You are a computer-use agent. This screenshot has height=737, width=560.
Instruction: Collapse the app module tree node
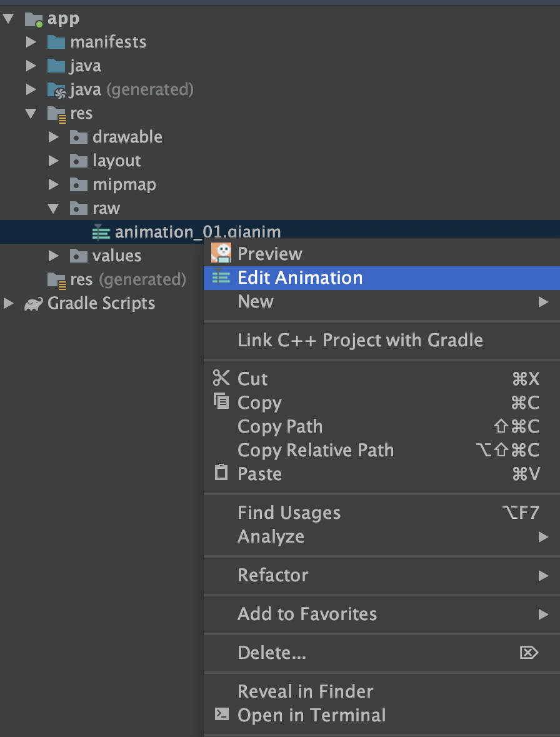click(x=8, y=19)
